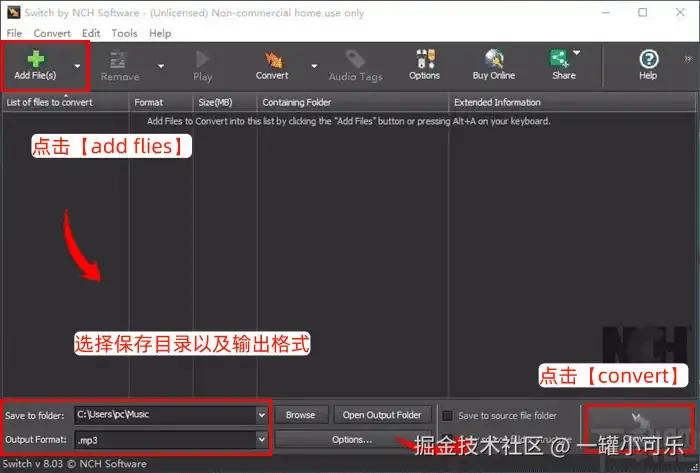The height and width of the screenshot is (473, 700).
Task: Open the Help menu
Action: 160,33
